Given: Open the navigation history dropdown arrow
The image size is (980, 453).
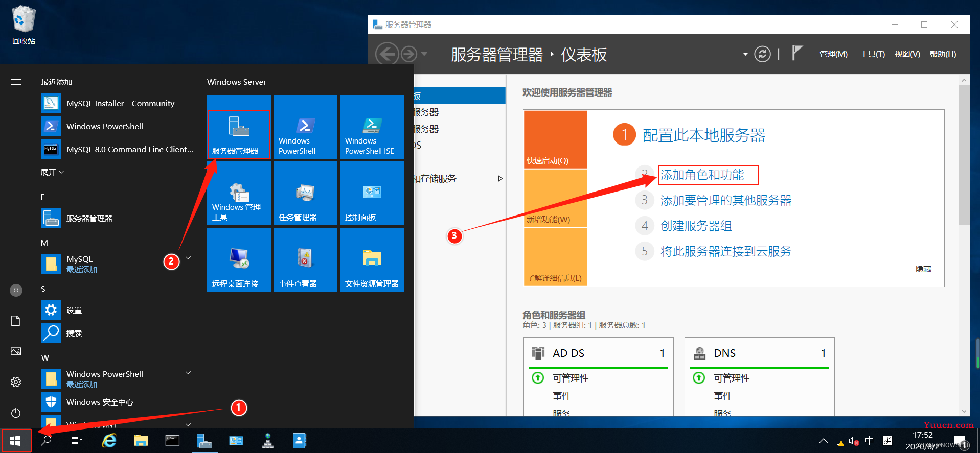Looking at the screenshot, I should tap(424, 54).
